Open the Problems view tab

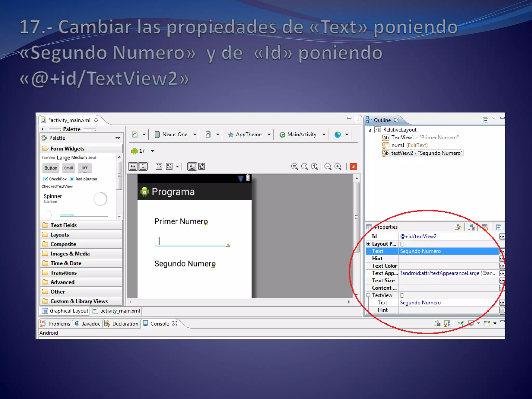point(56,324)
